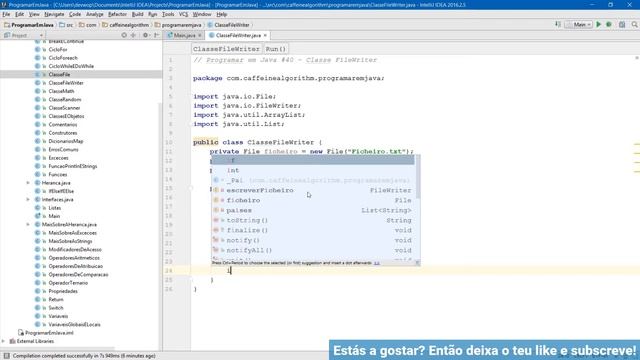Hide the Project tool window icon
The width and height of the screenshot is (640, 360).
pyautogui.click(x=156, y=36)
